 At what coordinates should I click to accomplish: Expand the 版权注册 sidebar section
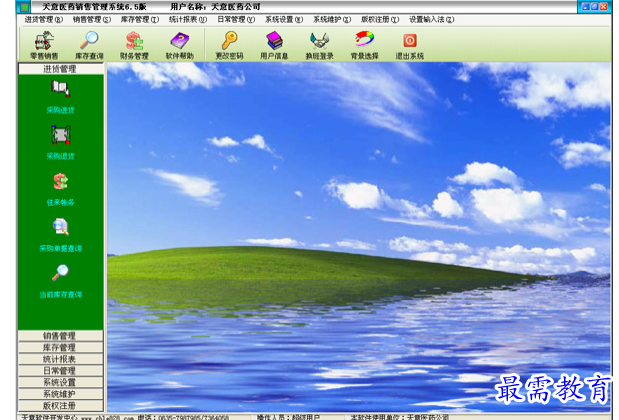point(60,405)
